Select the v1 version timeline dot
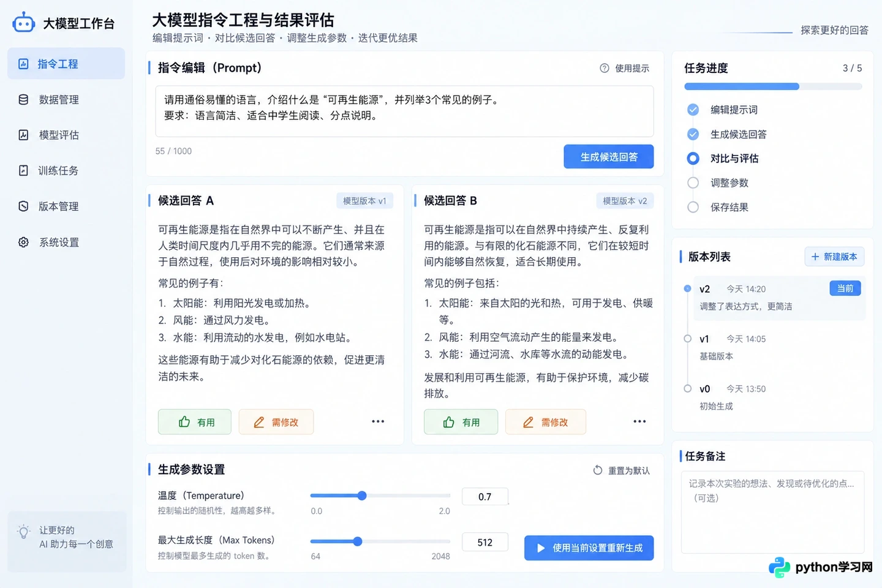882x588 pixels. [x=687, y=339]
